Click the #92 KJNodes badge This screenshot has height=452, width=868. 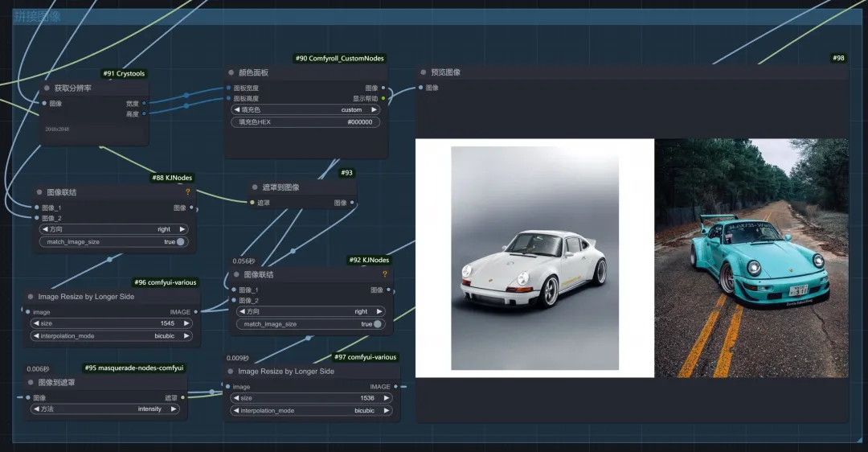(369, 260)
